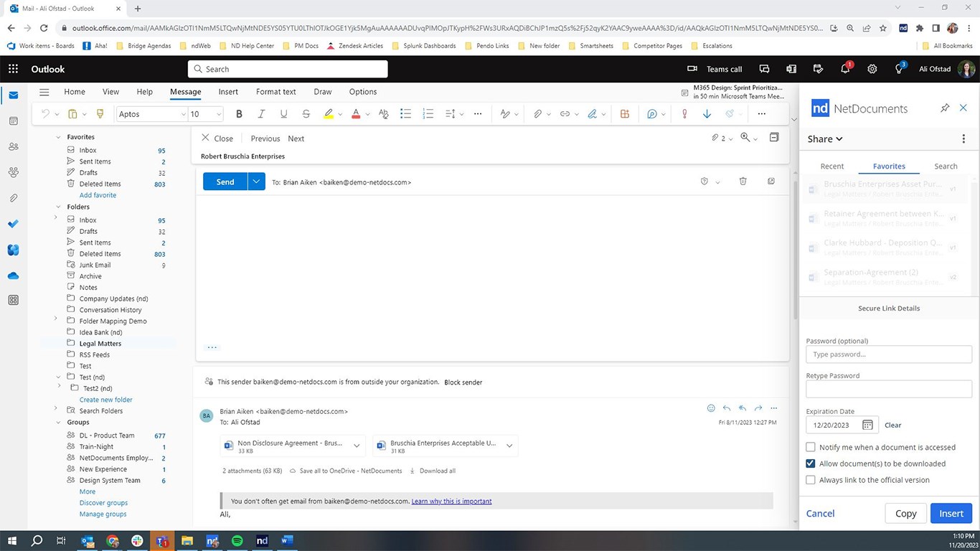Close the NetDocuments add-in panel
980x551 pixels.
tap(963, 108)
